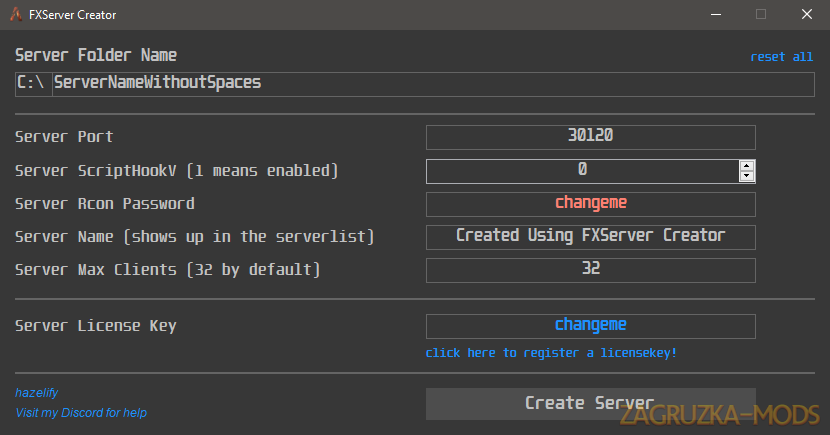830x435 pixels.
Task: Focus the Server License Key field
Action: point(591,327)
